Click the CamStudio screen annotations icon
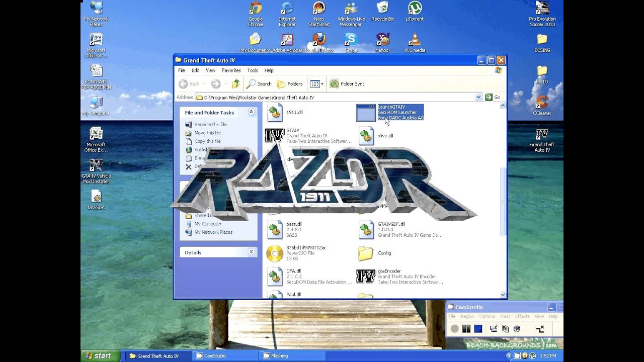This screenshot has width=644, height=362. (x=540, y=329)
